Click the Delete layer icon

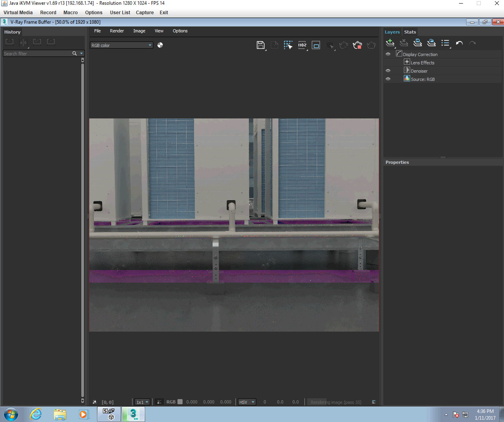404,43
